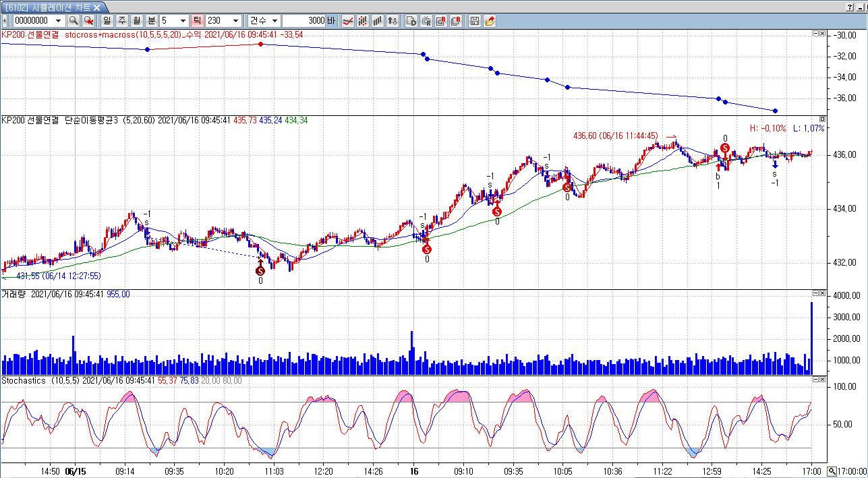The height and width of the screenshot is (478, 868).
Task: Open the 건수 count type dropdown
Action: (274, 21)
